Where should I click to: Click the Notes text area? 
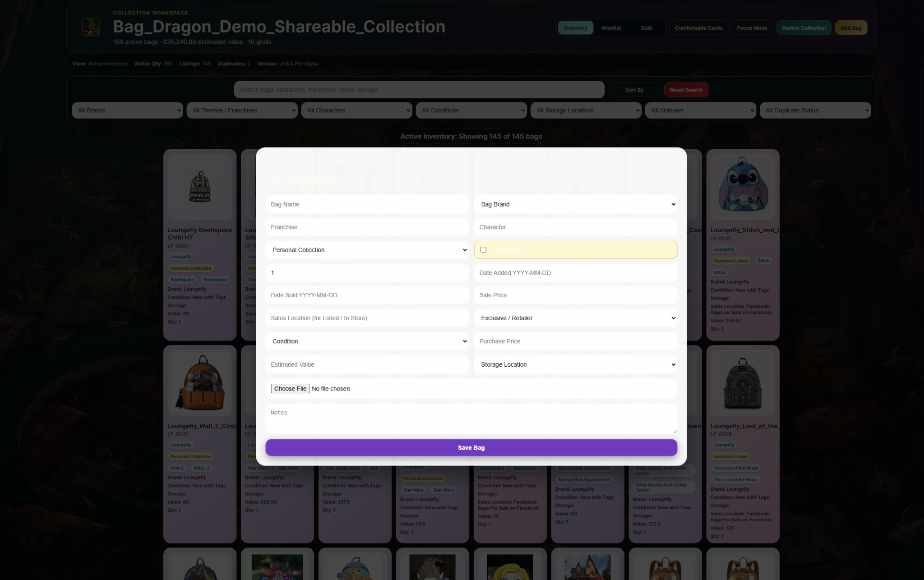click(x=471, y=419)
